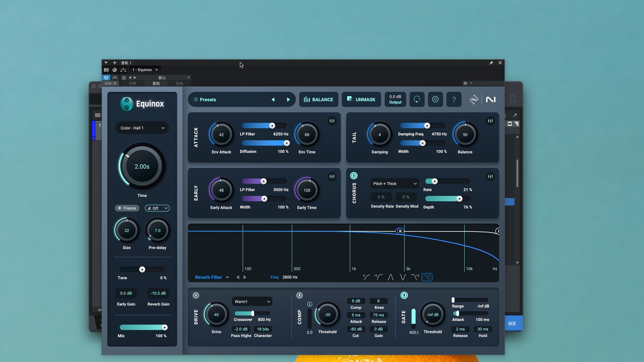Open the Tail advanced settings sliders icon
The height and width of the screenshot is (362, 644).
[x=490, y=121]
